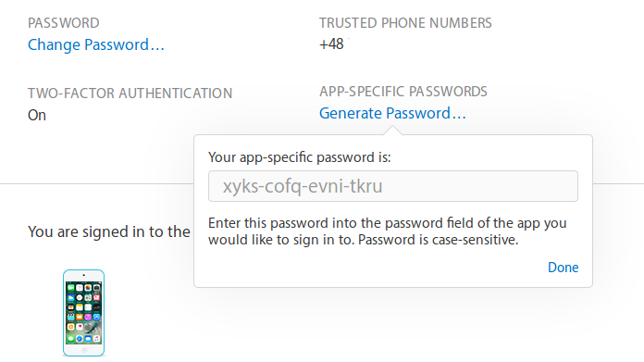Image resolution: width=644 pixels, height=362 pixels.
Task: Click the 'You are signed in to the' text
Action: click(x=109, y=231)
